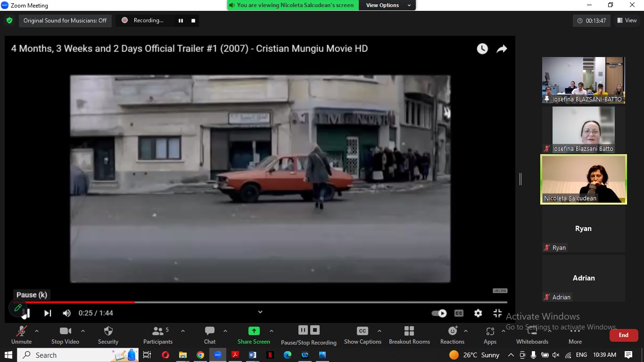The height and width of the screenshot is (362, 644).
Task: Click the green Share Screen icon
Action: tap(254, 331)
